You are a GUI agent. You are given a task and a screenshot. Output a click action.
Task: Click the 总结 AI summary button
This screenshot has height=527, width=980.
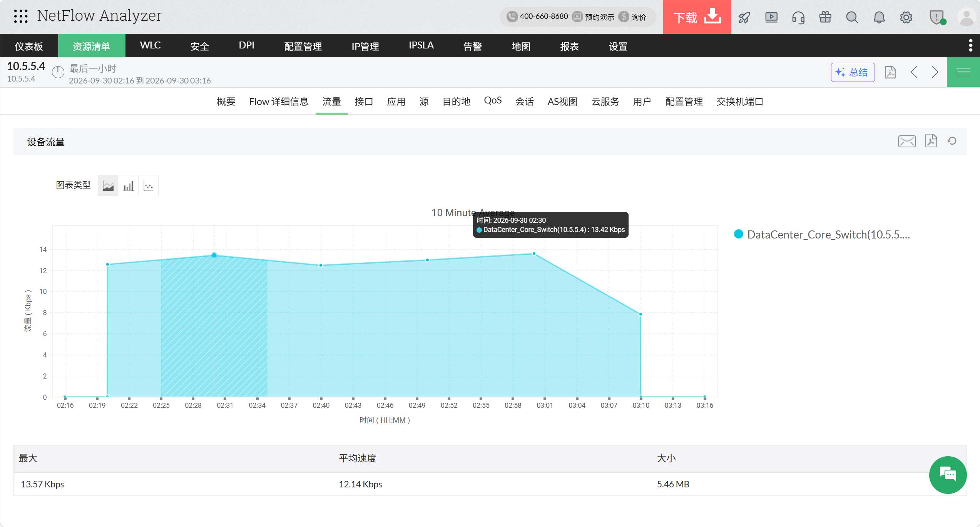click(x=853, y=72)
